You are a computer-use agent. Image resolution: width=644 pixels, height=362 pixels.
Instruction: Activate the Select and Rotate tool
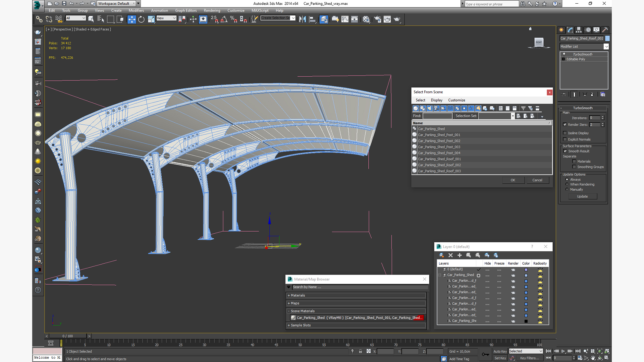coord(141,19)
